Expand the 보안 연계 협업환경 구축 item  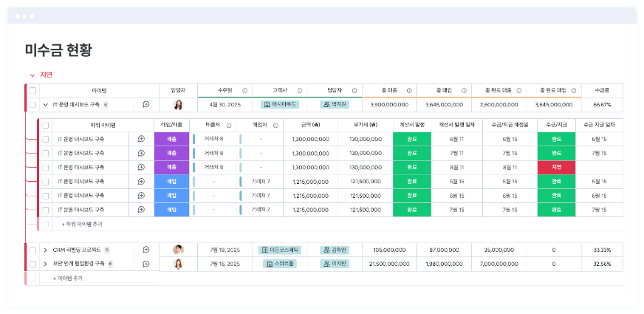pos(46,263)
